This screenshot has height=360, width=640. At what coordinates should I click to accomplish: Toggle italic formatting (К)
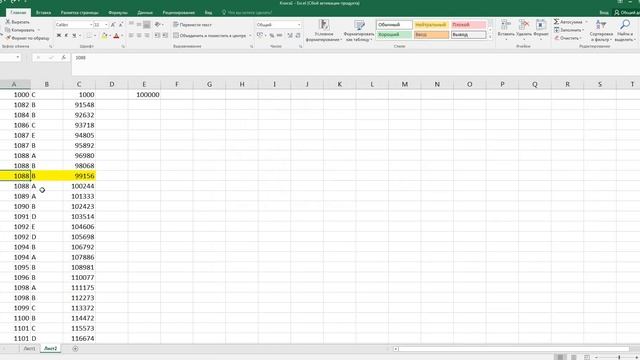point(67,36)
